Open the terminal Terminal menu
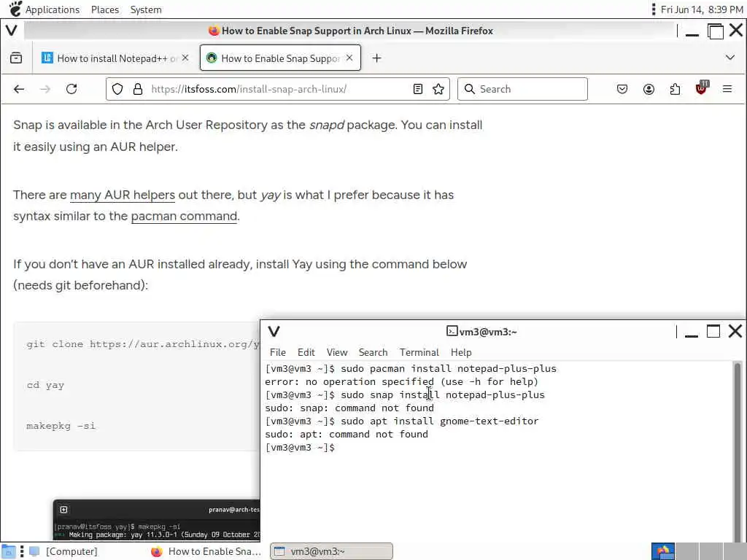 pos(419,352)
